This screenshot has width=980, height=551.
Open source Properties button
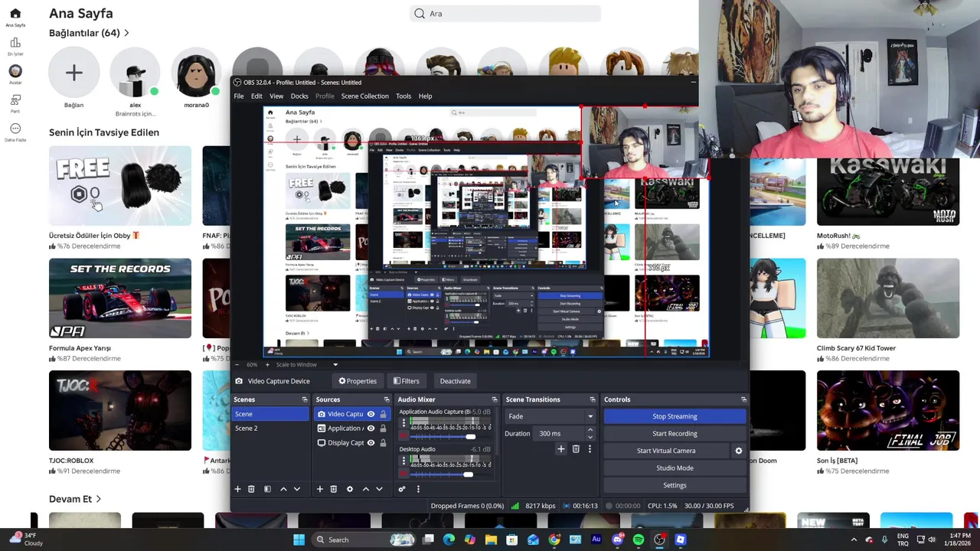pyautogui.click(x=358, y=381)
